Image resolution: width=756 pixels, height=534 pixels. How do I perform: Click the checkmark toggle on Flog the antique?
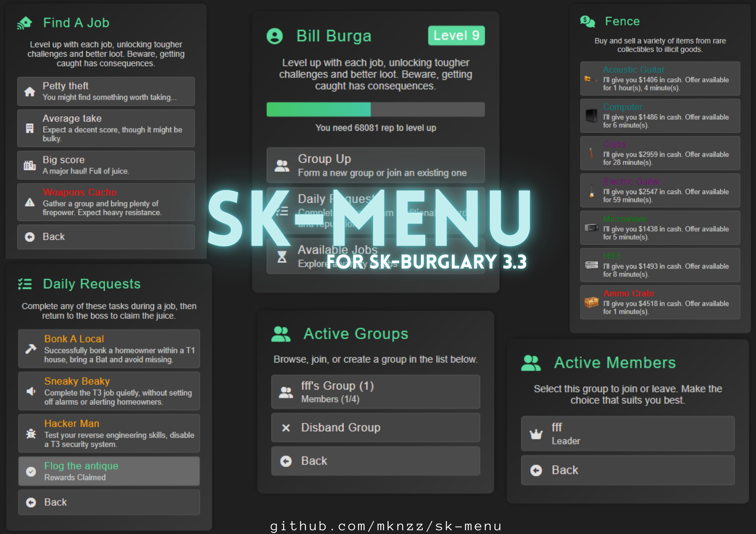[31, 472]
